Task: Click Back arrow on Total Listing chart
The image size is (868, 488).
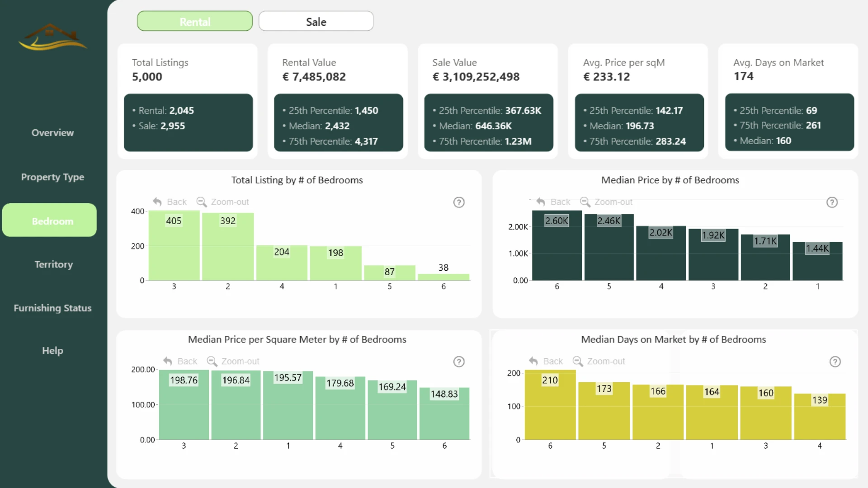Action: point(157,202)
